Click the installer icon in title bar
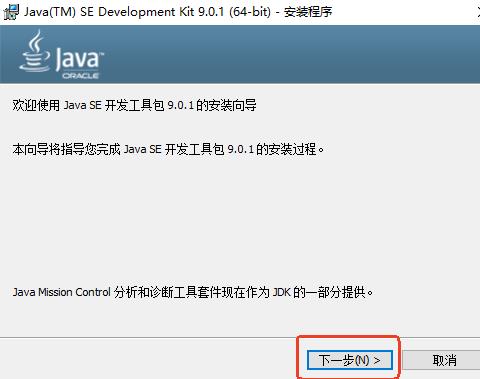Viewport: 480px width, 379px height. 11,12
